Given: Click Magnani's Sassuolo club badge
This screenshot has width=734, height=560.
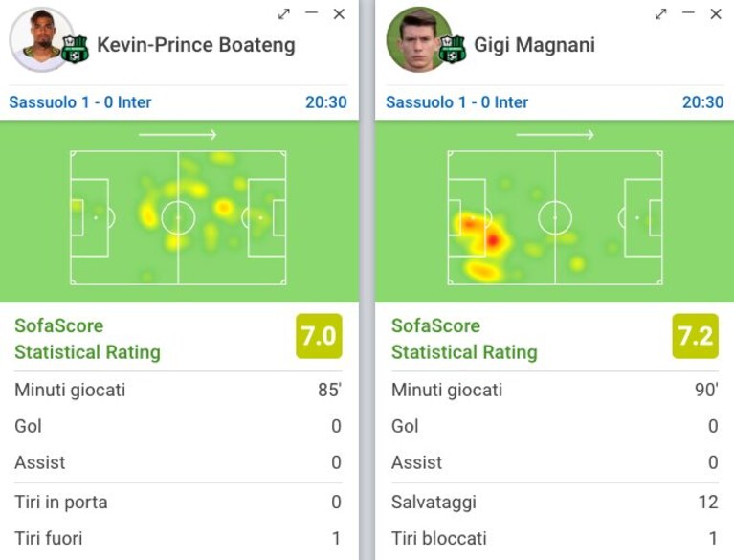Looking at the screenshot, I should click(x=452, y=49).
